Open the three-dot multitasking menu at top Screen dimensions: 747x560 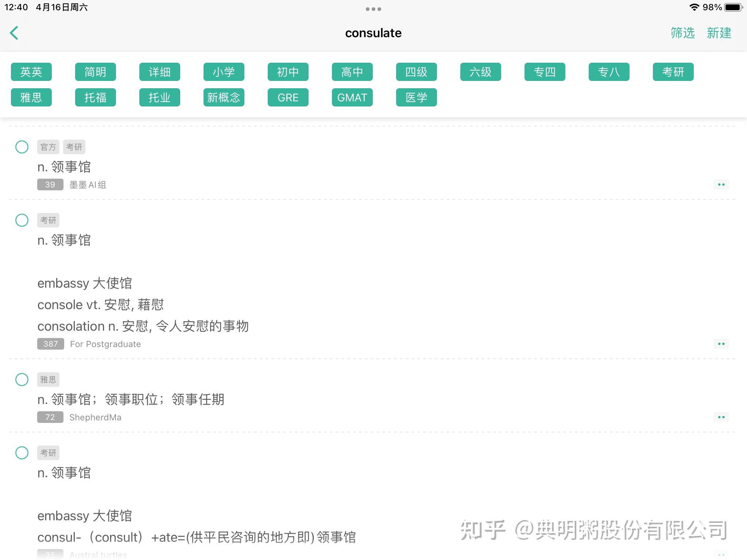point(373,9)
